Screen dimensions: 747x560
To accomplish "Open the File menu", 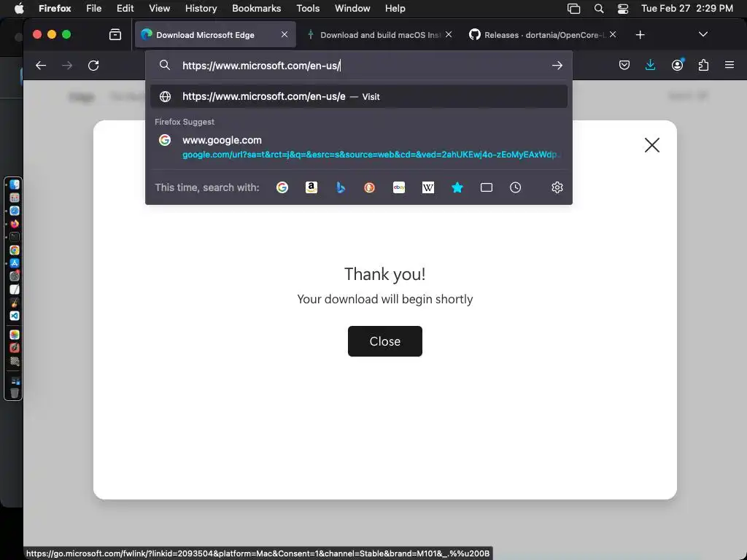I will point(94,9).
